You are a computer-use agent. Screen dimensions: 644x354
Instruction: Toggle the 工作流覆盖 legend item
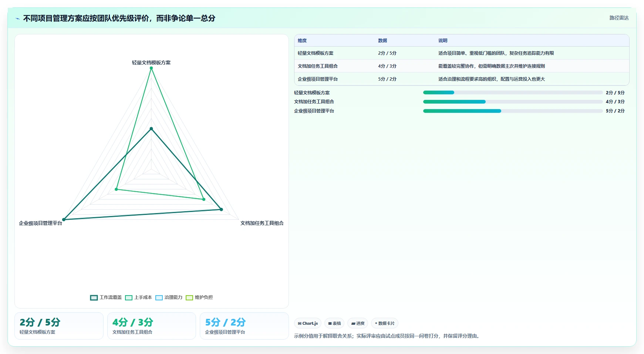[x=106, y=297]
